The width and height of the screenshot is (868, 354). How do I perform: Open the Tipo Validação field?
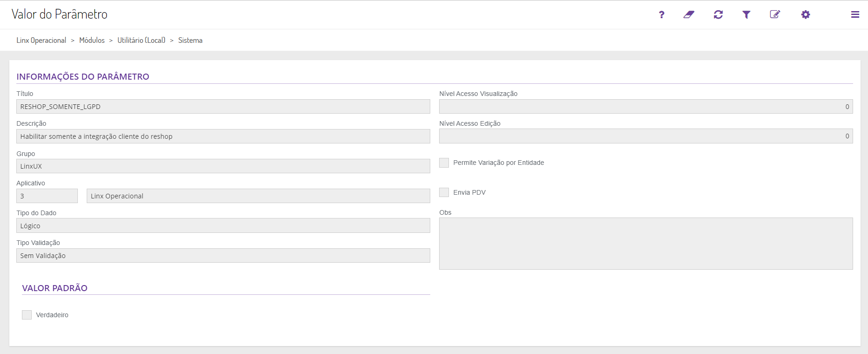223,256
